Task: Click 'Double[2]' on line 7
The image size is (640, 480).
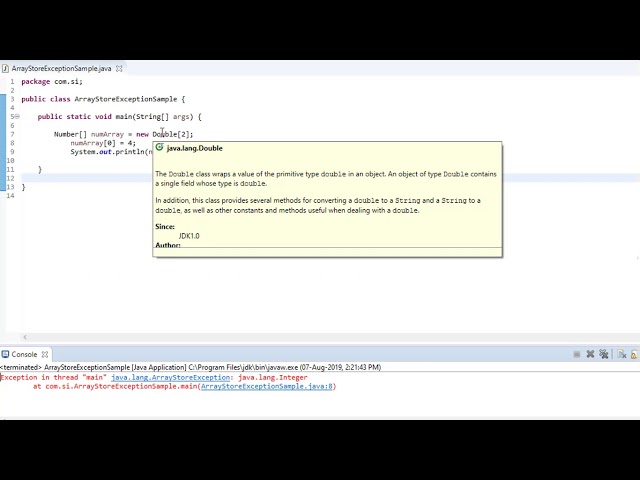Action: 171,134
